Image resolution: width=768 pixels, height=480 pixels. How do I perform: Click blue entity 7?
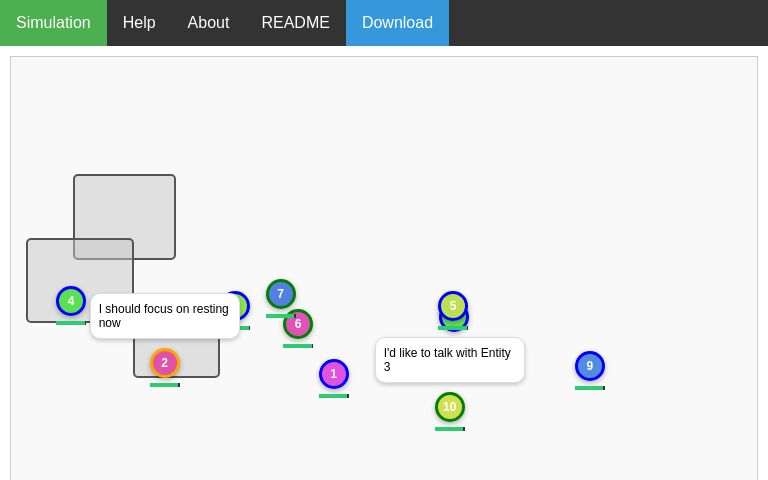click(x=280, y=293)
